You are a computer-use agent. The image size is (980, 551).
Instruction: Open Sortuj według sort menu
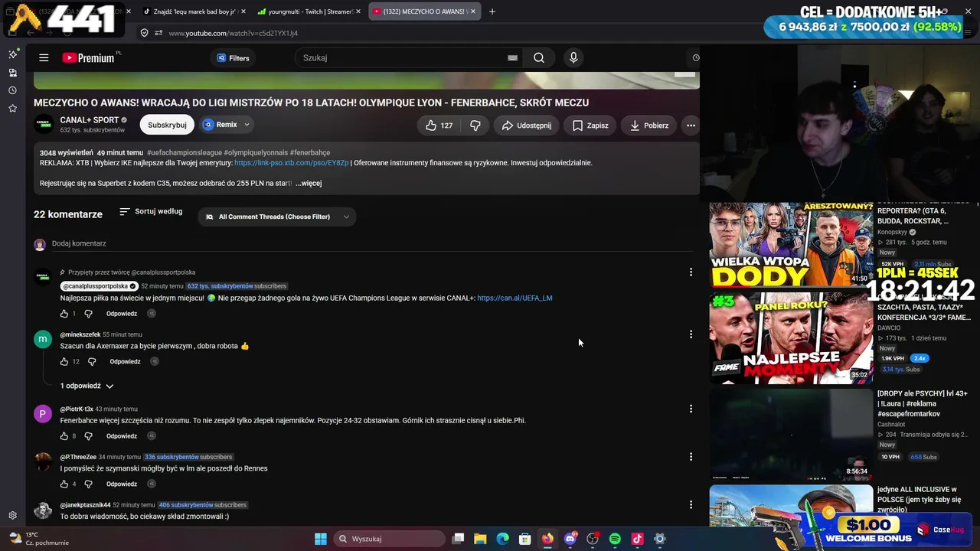click(x=151, y=211)
